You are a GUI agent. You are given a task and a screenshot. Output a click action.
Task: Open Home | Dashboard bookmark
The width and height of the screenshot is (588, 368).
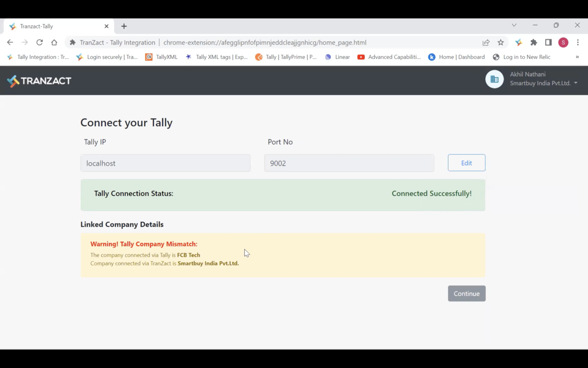coord(456,57)
